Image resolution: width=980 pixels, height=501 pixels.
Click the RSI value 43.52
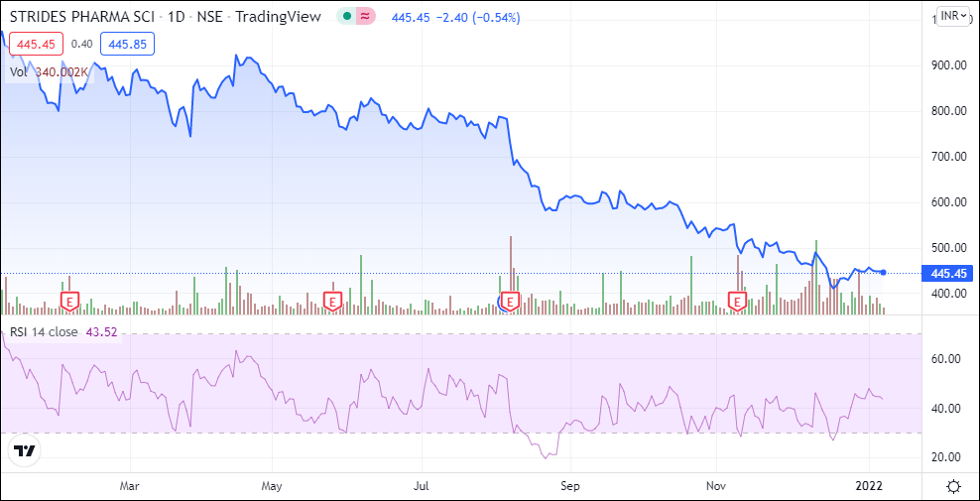pos(101,332)
